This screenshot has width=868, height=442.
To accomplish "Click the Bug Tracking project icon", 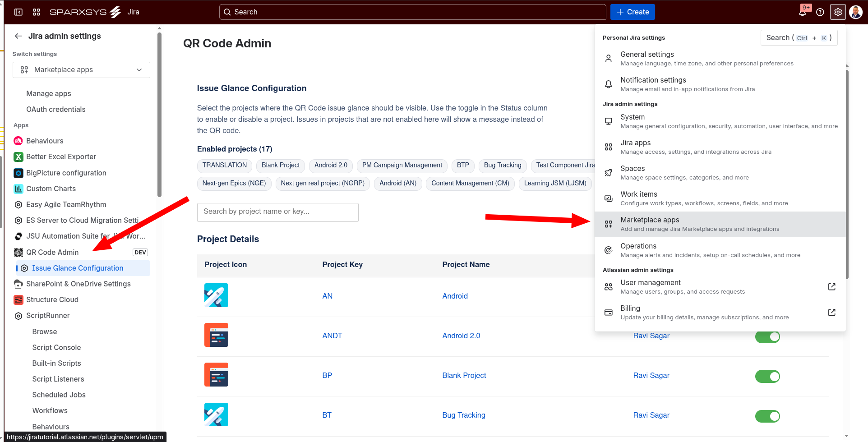I will click(216, 414).
